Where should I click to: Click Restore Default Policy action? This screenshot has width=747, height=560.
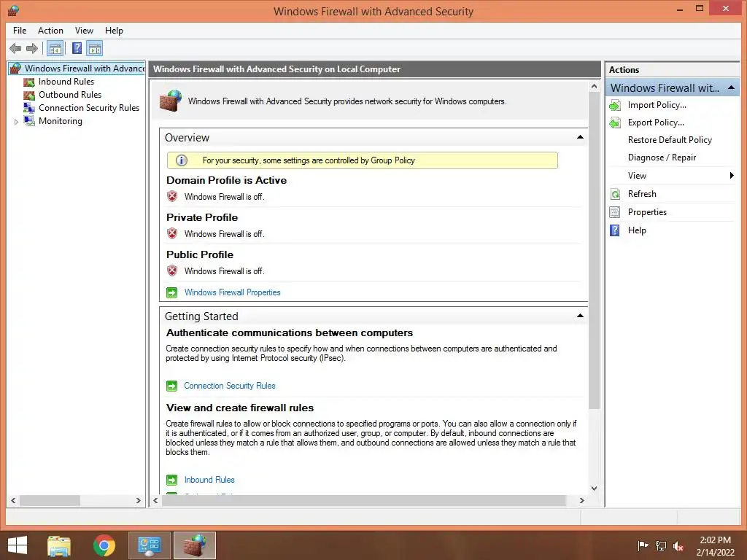(x=670, y=139)
